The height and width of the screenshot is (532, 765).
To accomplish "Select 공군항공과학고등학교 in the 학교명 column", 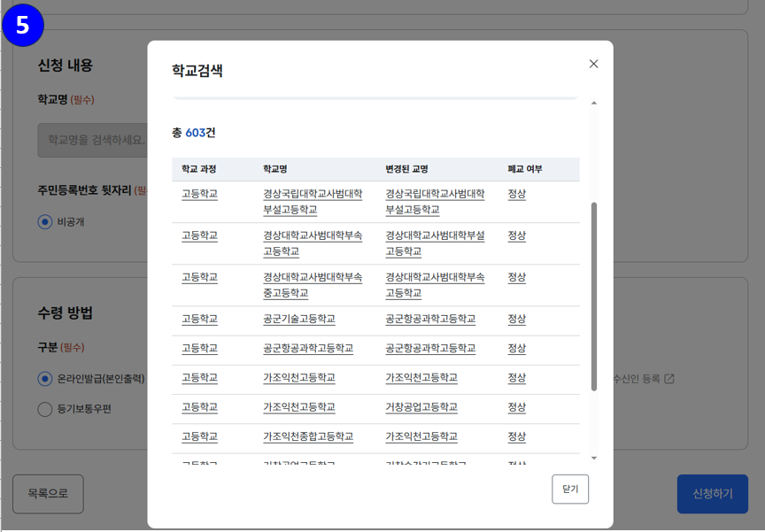I will 308,348.
